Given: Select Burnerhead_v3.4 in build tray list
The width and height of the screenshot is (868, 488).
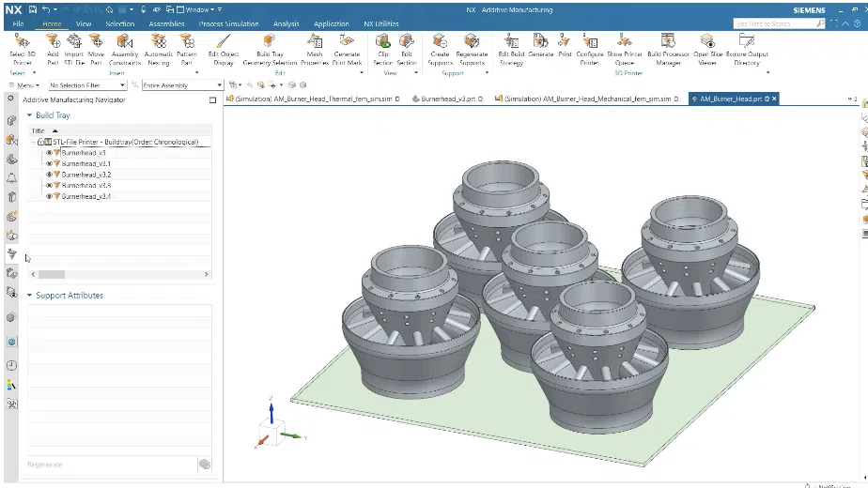Looking at the screenshot, I should coord(85,196).
